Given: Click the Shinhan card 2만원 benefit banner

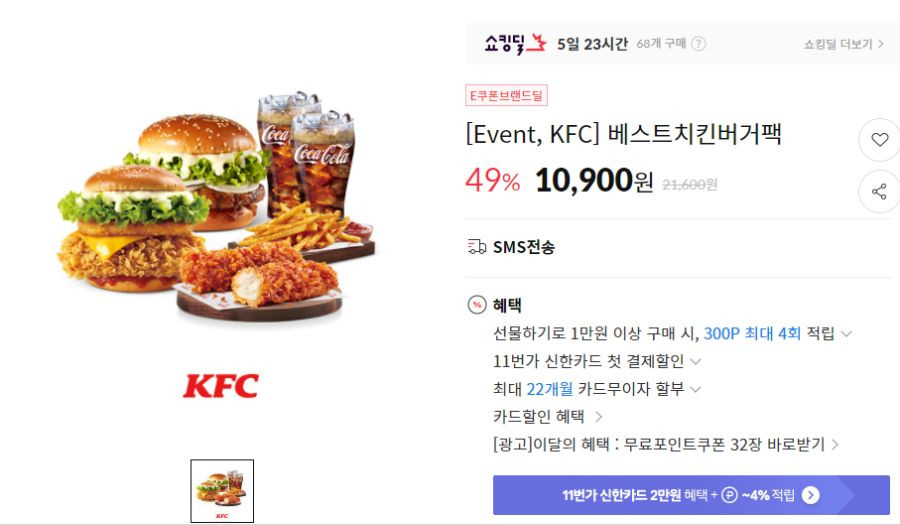Looking at the screenshot, I should [x=691, y=495].
